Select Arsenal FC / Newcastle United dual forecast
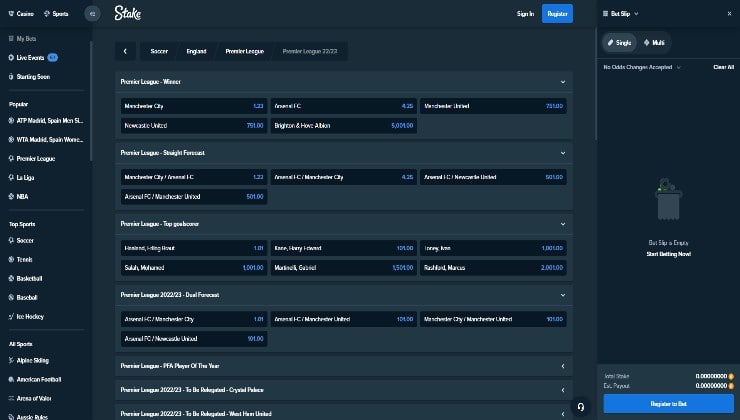740x420 pixels. click(194, 338)
